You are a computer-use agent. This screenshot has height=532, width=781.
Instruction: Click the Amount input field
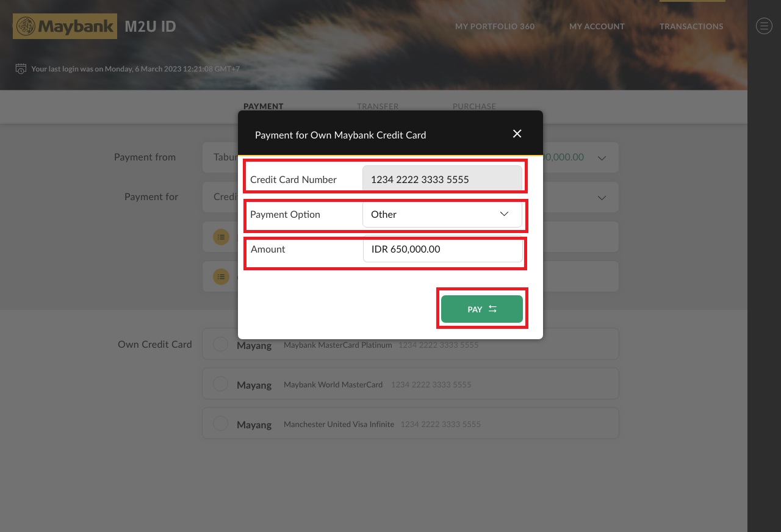(442, 250)
